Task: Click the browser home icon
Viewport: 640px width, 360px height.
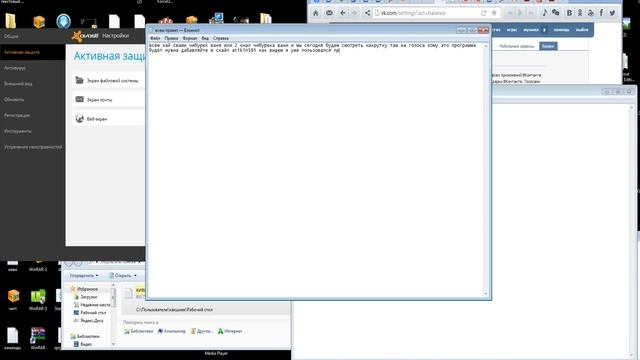Action: click(x=316, y=13)
